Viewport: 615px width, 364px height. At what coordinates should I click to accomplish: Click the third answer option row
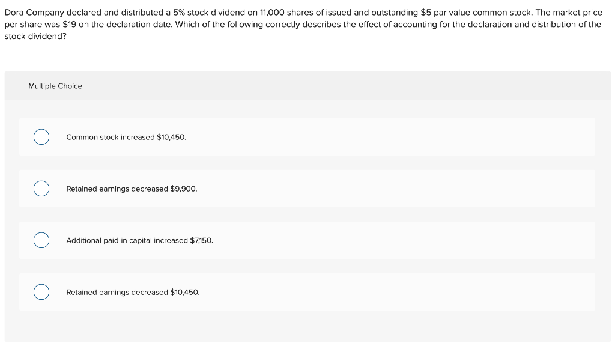coord(307,240)
